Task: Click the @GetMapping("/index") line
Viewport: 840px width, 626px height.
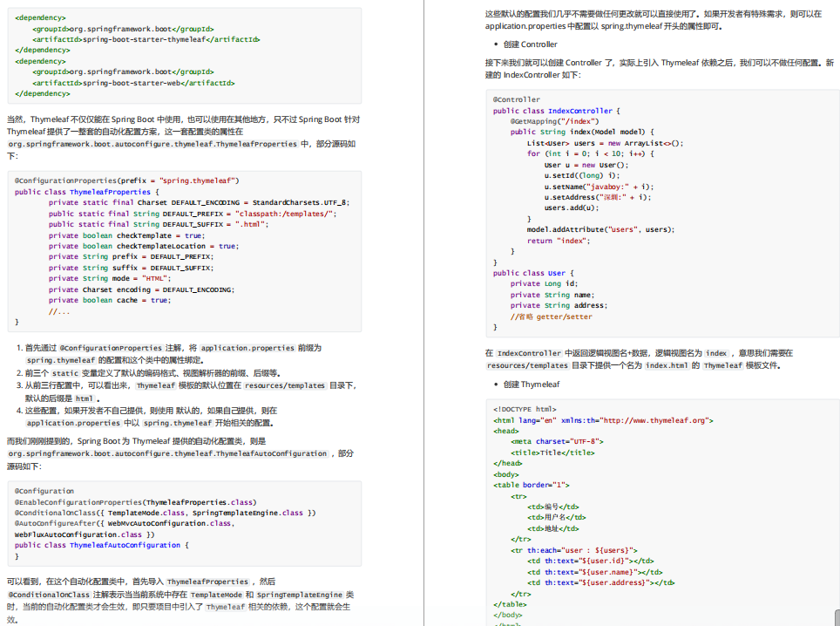Action: click(x=554, y=121)
